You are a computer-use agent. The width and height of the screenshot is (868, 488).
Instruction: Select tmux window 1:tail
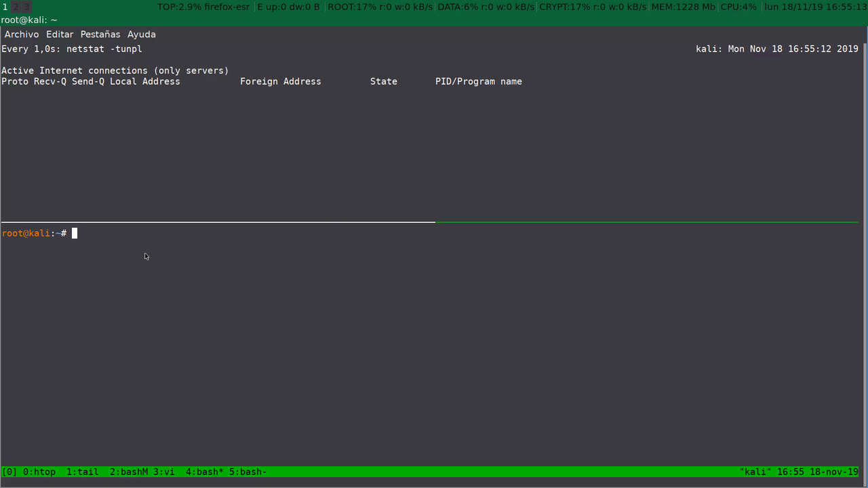click(83, 472)
